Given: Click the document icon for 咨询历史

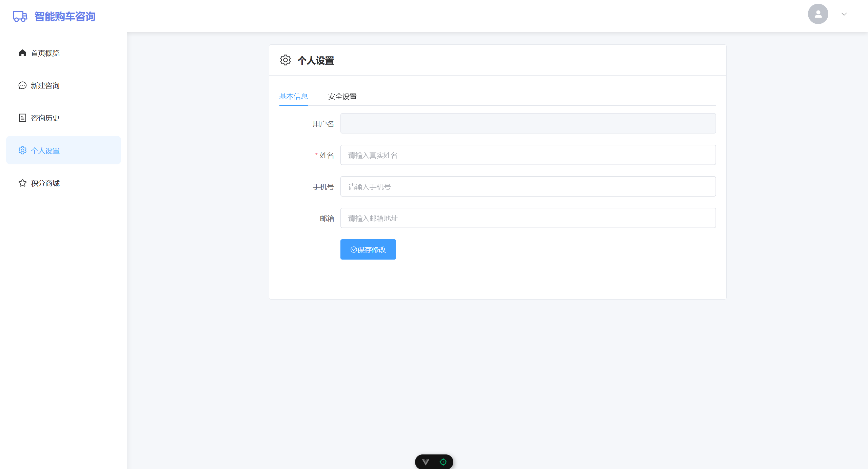Looking at the screenshot, I should click(22, 118).
